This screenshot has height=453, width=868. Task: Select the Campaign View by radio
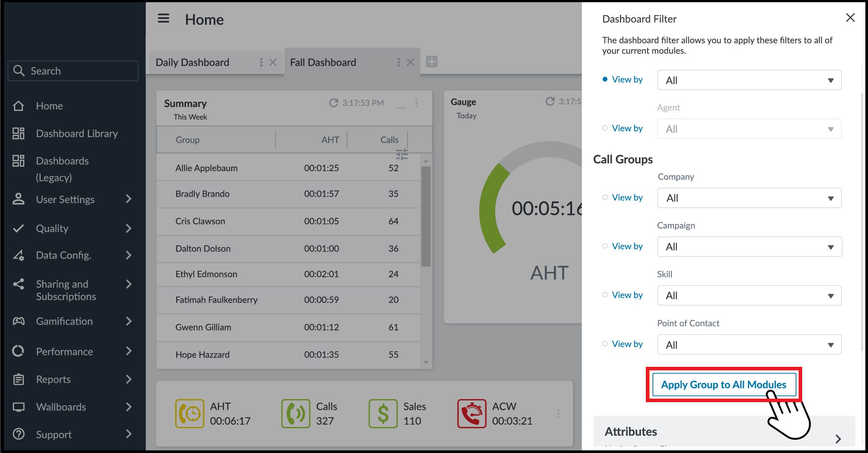(605, 246)
